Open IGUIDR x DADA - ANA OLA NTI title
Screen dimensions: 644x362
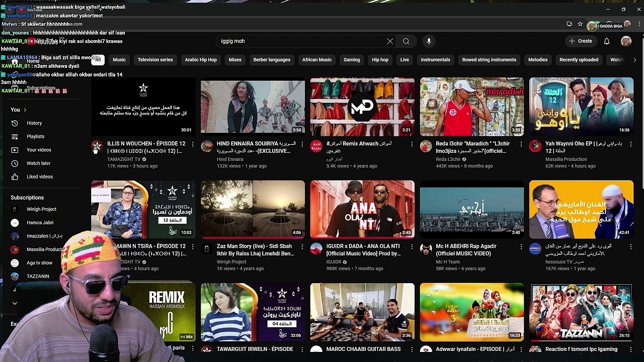pos(363,250)
